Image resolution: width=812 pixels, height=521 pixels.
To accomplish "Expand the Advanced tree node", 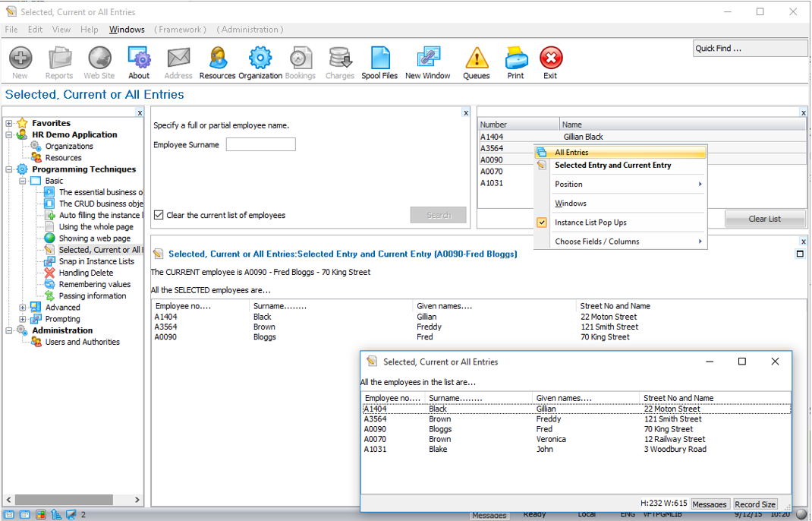I will click(23, 308).
